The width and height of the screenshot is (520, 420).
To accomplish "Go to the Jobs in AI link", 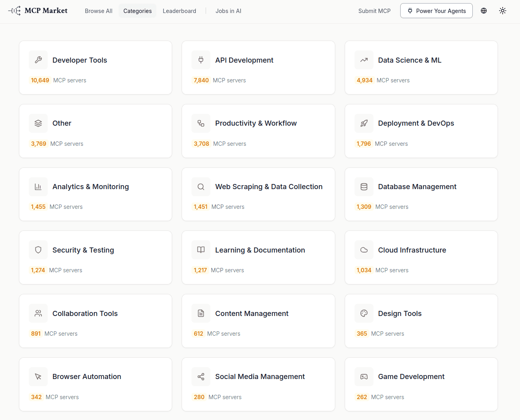I will [228, 11].
